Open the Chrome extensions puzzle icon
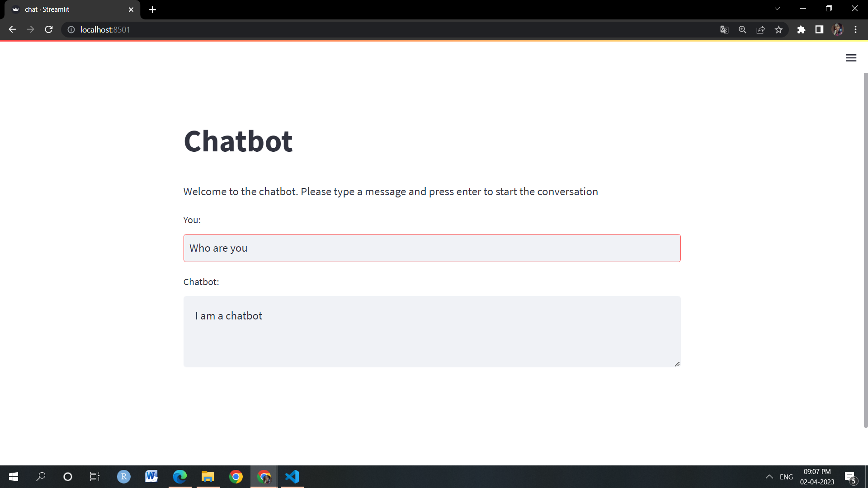This screenshot has width=868, height=488. click(802, 29)
